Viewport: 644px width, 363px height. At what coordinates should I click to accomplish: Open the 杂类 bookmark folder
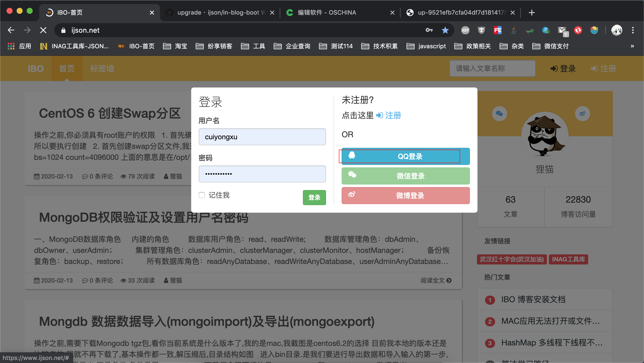pyautogui.click(x=512, y=46)
